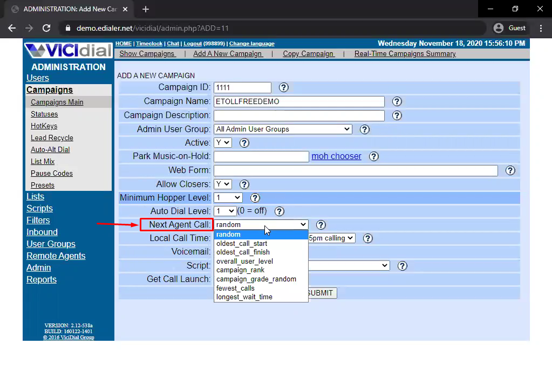Open the Allow Closers dropdown
Screen dimensions: 552x392
coord(222,184)
